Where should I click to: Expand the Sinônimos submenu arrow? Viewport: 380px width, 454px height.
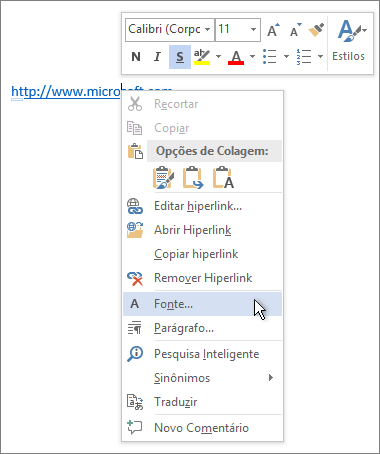tap(271, 378)
